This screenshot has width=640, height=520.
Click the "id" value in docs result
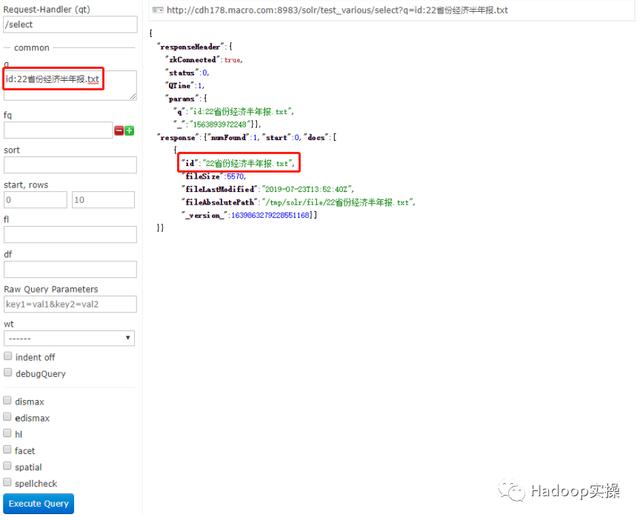click(249, 163)
